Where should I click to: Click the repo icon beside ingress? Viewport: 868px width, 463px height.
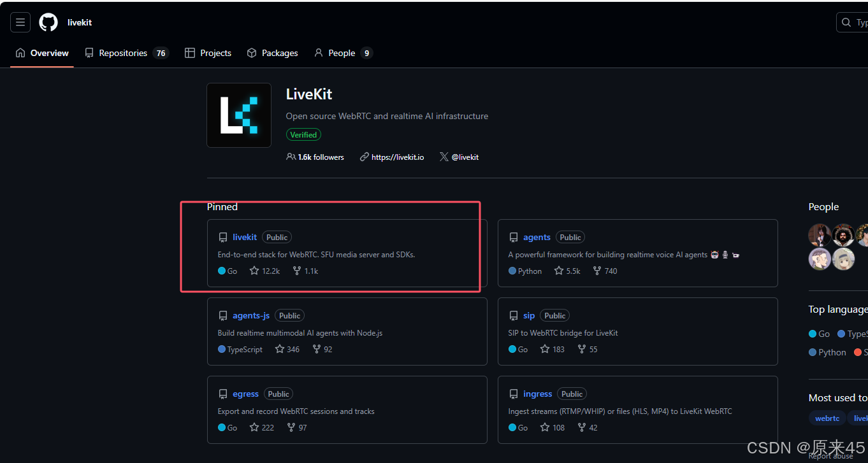tap(514, 394)
